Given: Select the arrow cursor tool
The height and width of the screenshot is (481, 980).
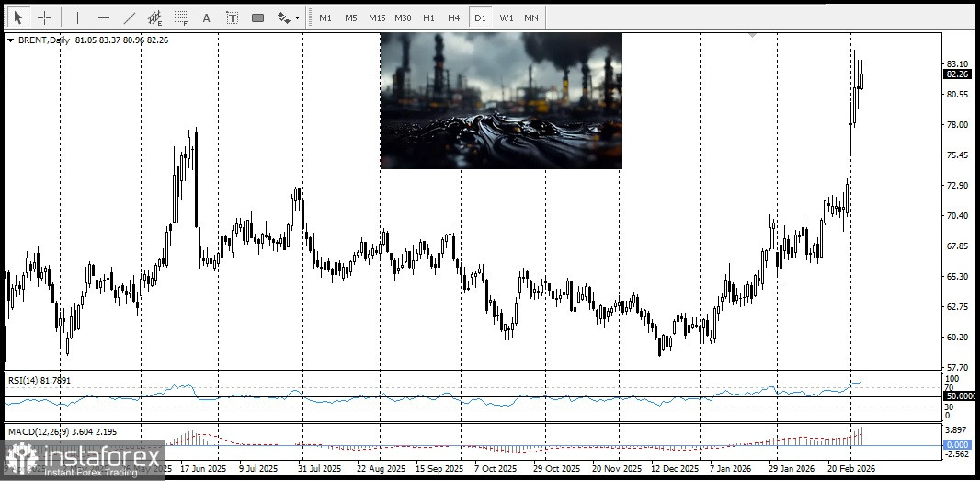Looking at the screenshot, I should pos(18,17).
